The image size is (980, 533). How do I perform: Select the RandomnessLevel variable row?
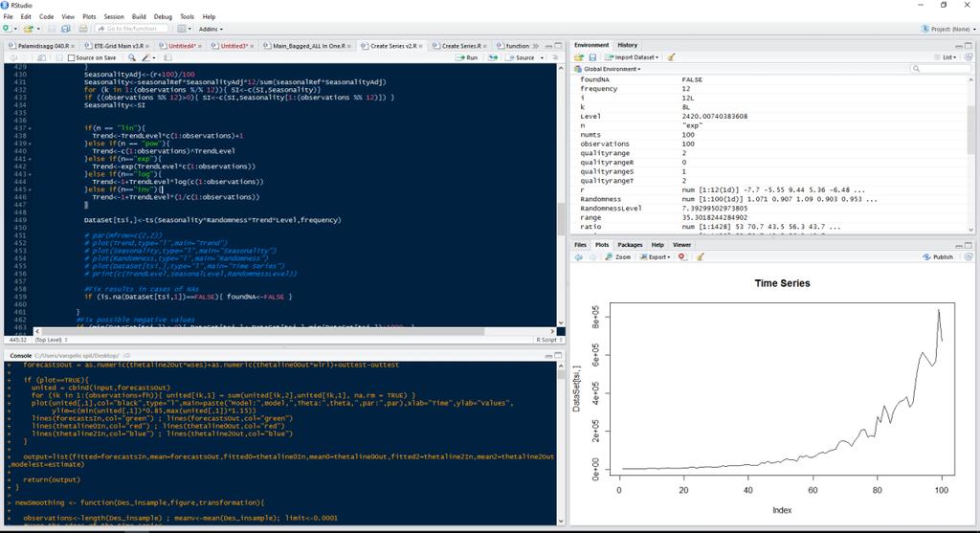pyautogui.click(x=770, y=208)
